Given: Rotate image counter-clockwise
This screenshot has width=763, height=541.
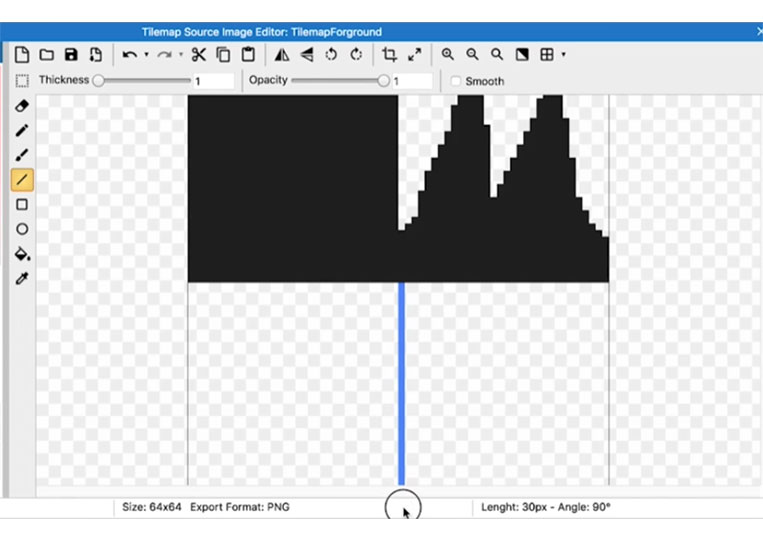Looking at the screenshot, I should pyautogui.click(x=331, y=54).
